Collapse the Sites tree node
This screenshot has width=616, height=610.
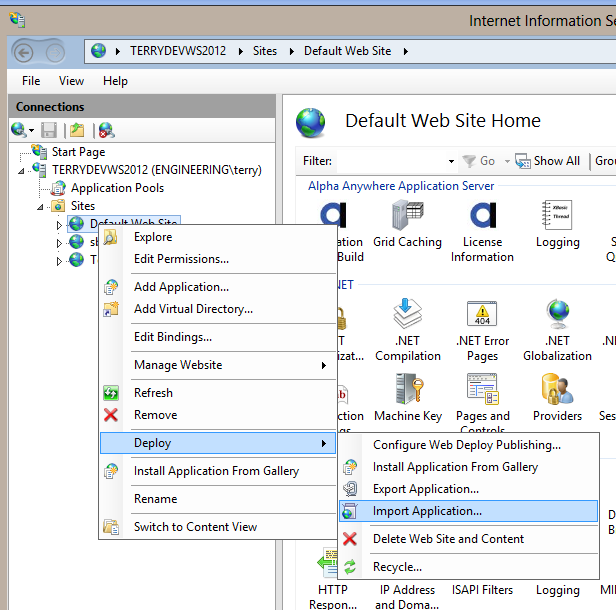[40, 207]
